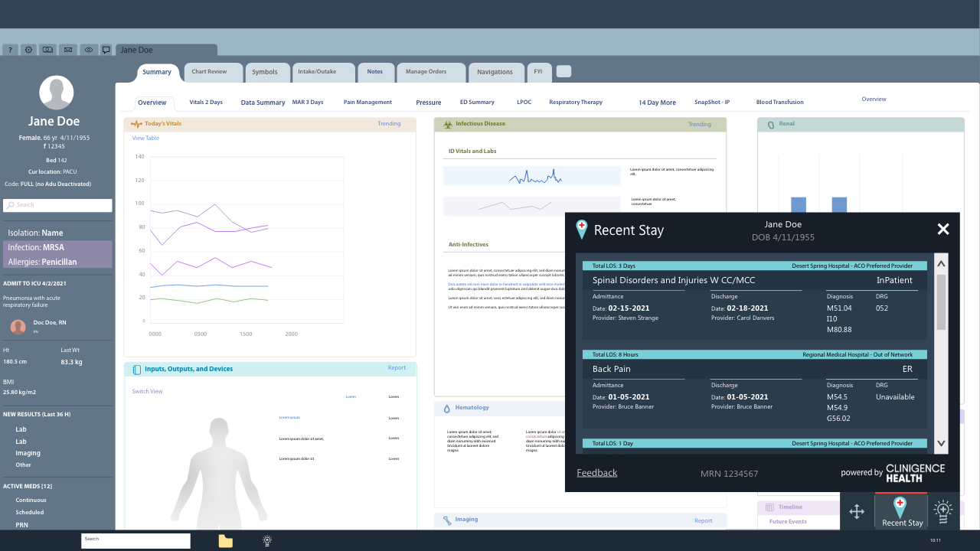Click the taskbar lightbulb icon
980x551 pixels.
pos(267,540)
